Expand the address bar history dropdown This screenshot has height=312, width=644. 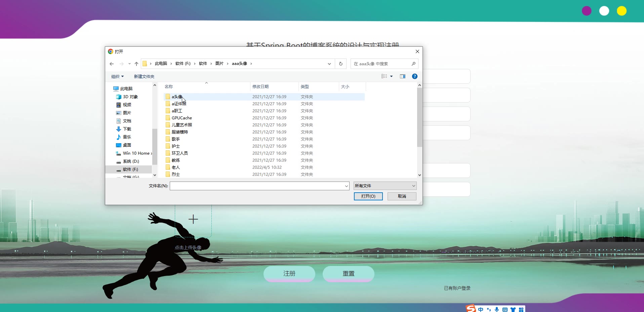(329, 64)
